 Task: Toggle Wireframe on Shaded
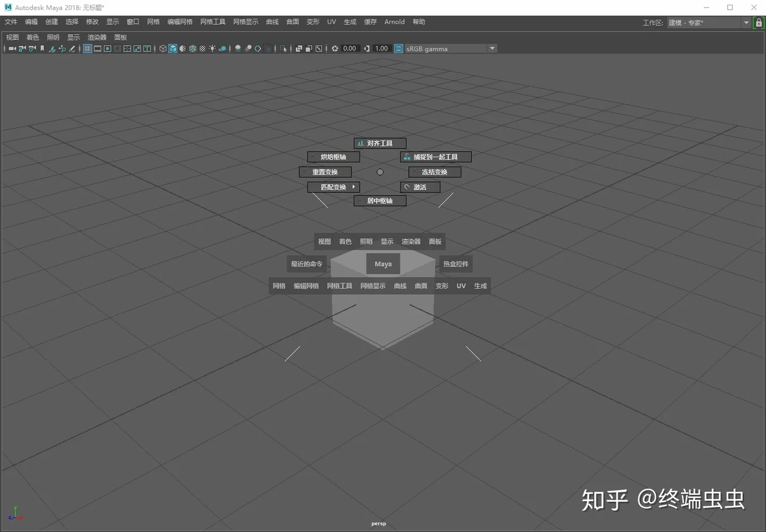pos(193,48)
